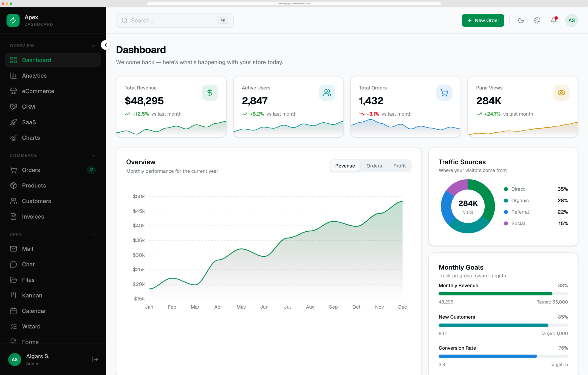
Task: Open the theme palette customizer
Action: point(537,20)
